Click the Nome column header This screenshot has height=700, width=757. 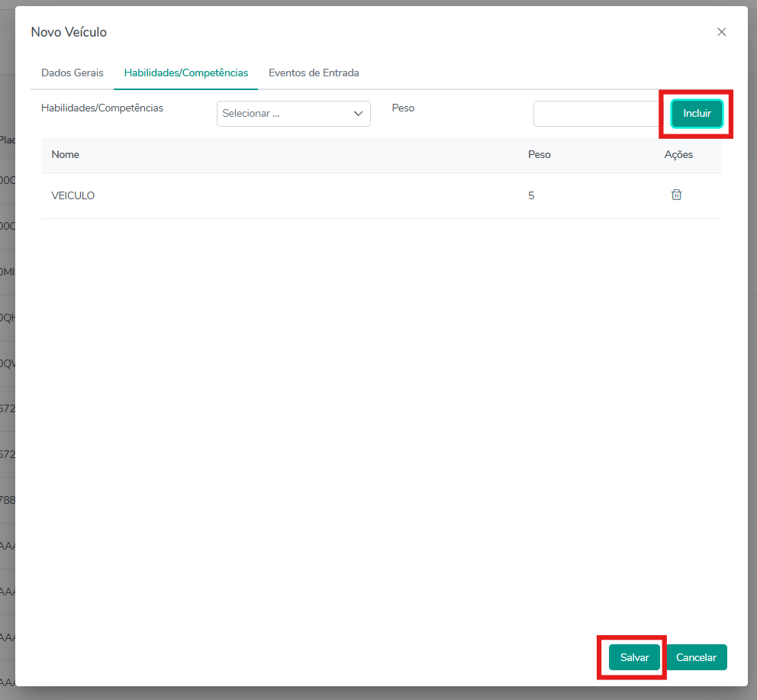tap(66, 154)
